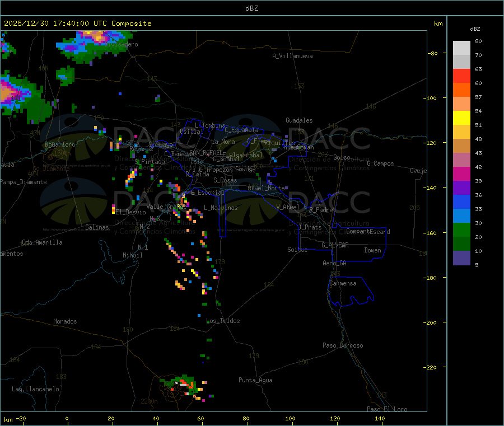Click the Los_Toldos map label

coord(223,321)
